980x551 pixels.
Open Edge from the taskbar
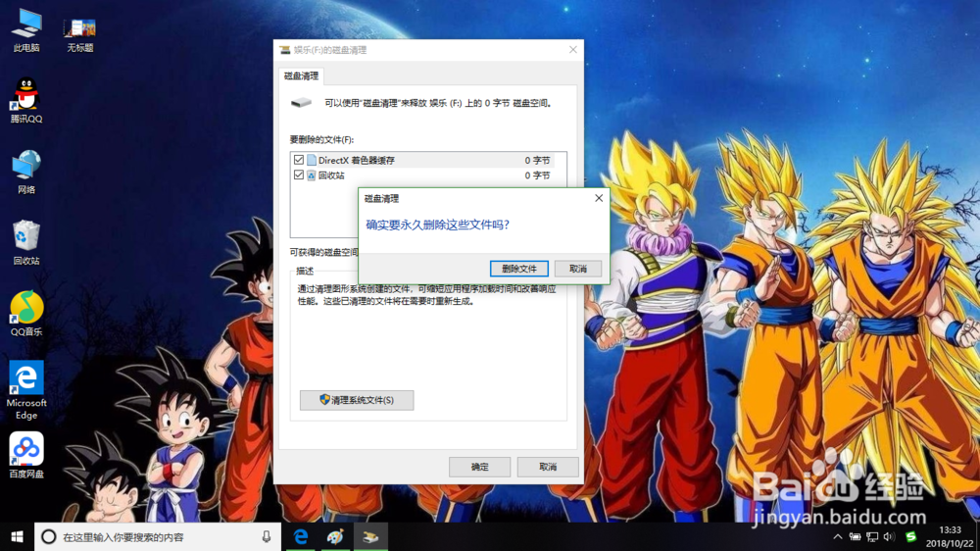click(x=301, y=536)
